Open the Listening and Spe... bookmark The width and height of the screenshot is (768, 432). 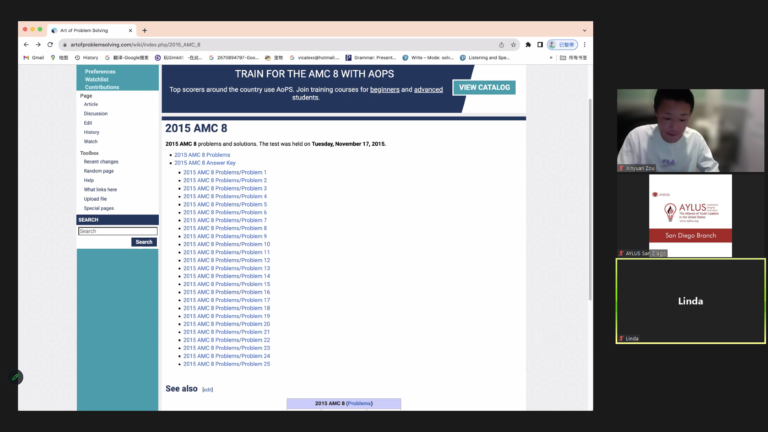coord(485,58)
